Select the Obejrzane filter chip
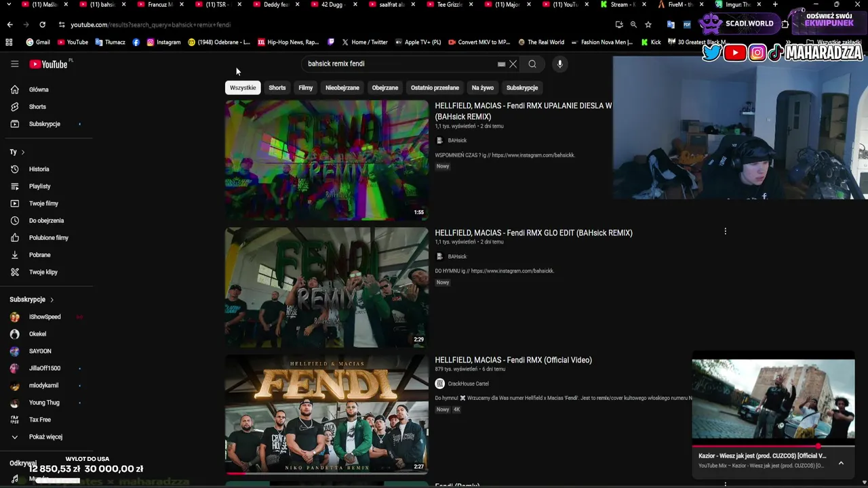This screenshot has height=488, width=868. 384,87
